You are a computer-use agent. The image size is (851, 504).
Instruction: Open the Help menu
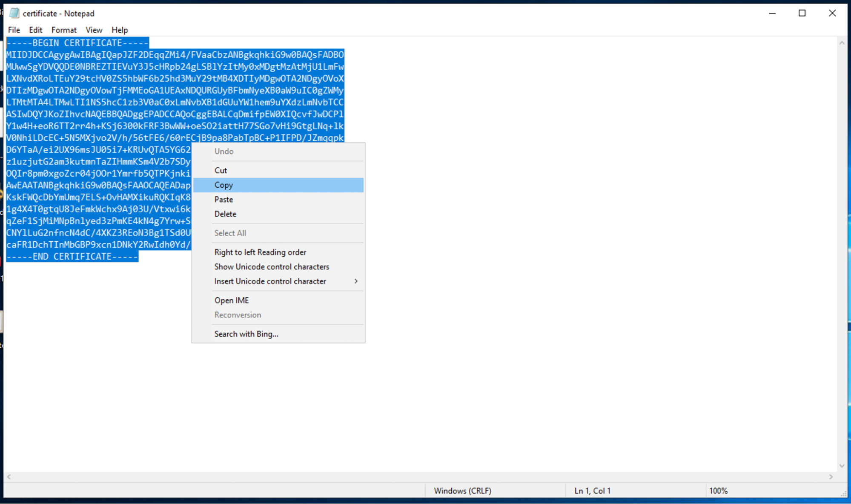(x=119, y=30)
